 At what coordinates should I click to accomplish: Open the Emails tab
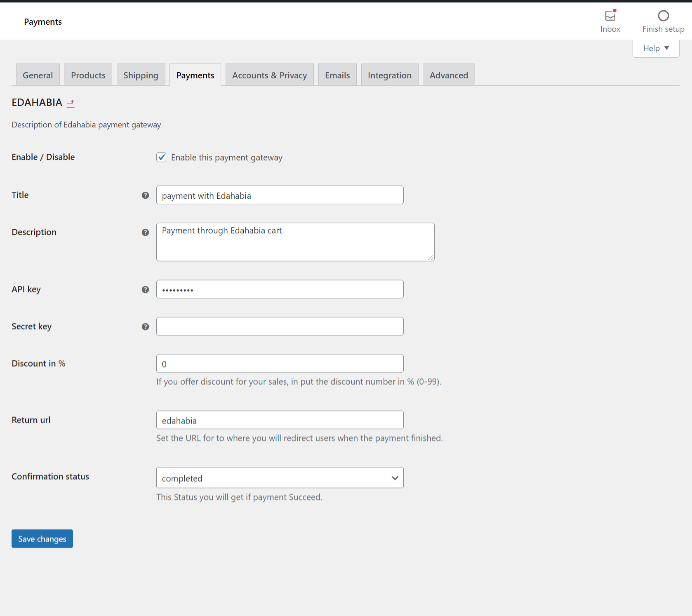click(337, 75)
